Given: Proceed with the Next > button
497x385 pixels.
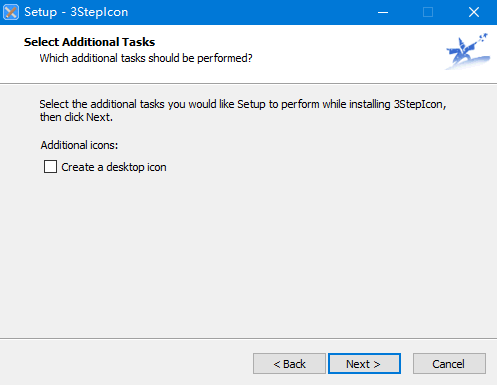Looking at the screenshot, I should [x=364, y=364].
